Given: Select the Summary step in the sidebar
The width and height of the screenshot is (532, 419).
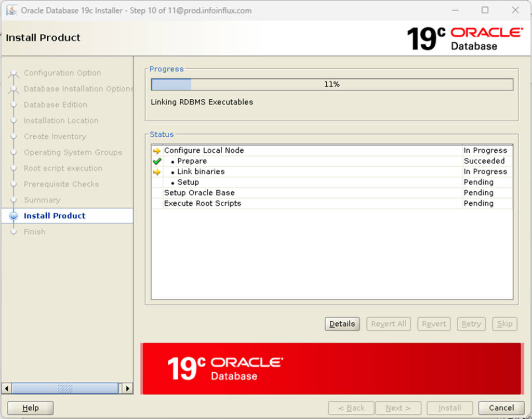Looking at the screenshot, I should tap(42, 200).
